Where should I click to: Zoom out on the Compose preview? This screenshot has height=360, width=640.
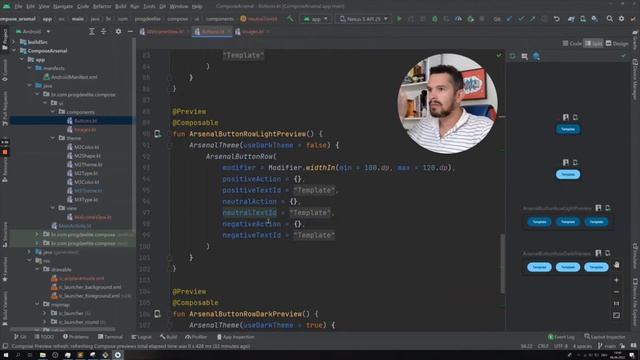(x=616, y=292)
